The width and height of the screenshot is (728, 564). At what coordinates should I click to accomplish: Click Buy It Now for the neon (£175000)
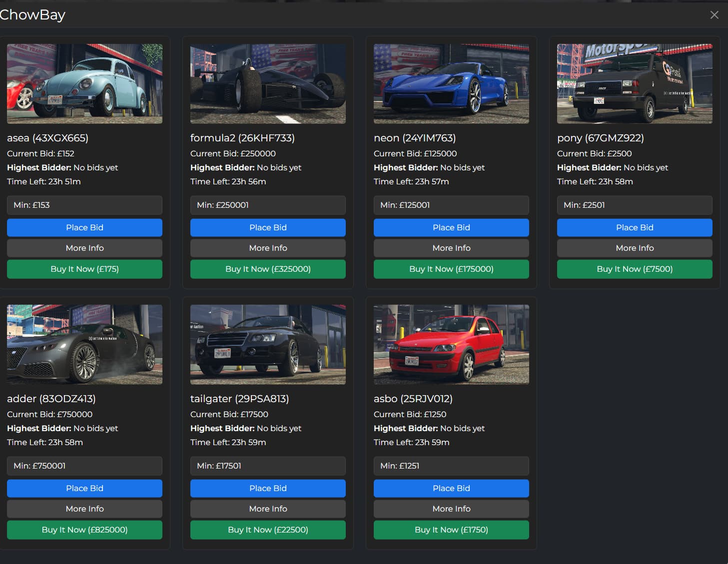pyautogui.click(x=451, y=269)
